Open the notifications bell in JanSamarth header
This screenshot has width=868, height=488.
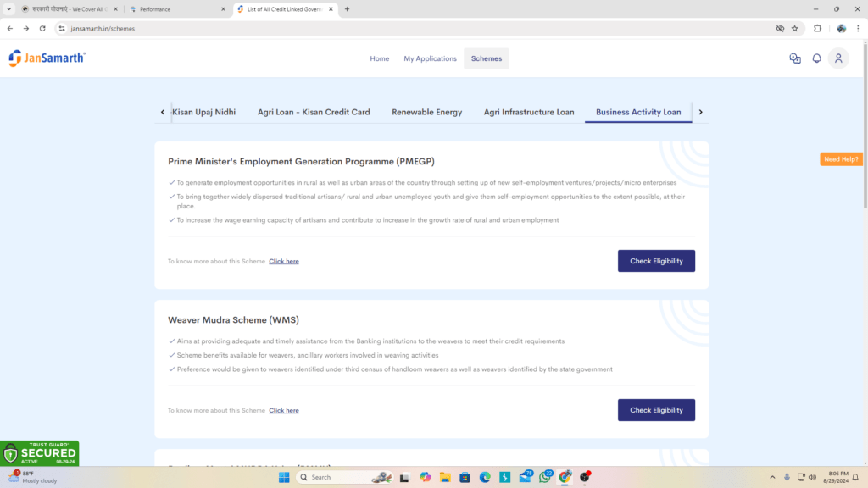[x=816, y=58]
